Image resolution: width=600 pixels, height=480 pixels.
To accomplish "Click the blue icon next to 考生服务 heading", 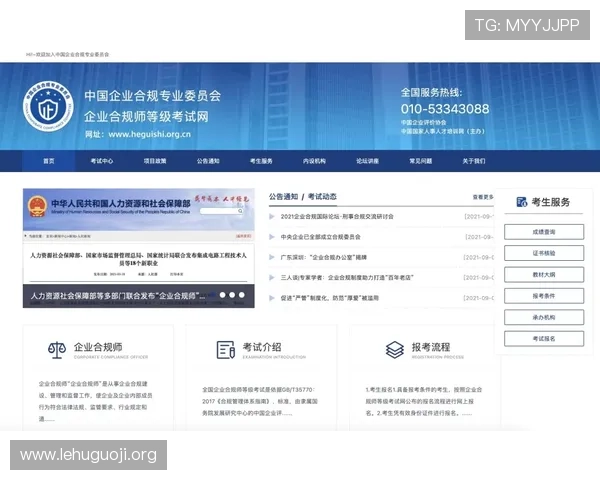I will click(x=522, y=202).
